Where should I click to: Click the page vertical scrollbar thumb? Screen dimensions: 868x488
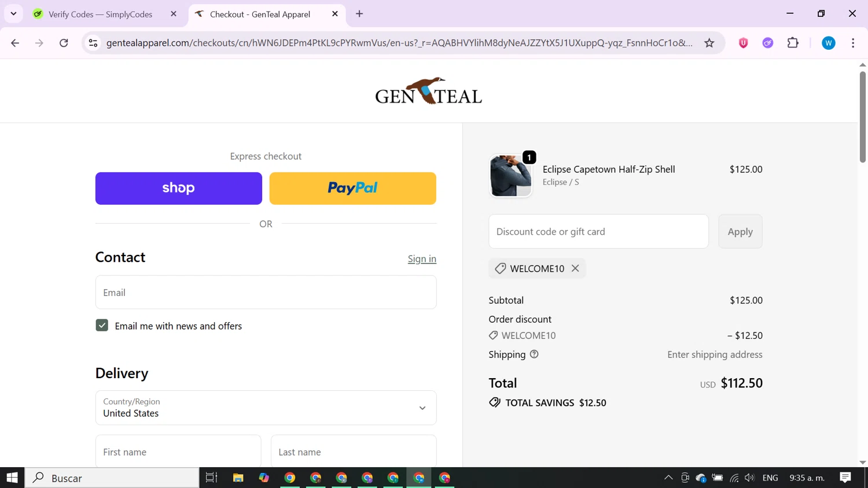pyautogui.click(x=863, y=117)
